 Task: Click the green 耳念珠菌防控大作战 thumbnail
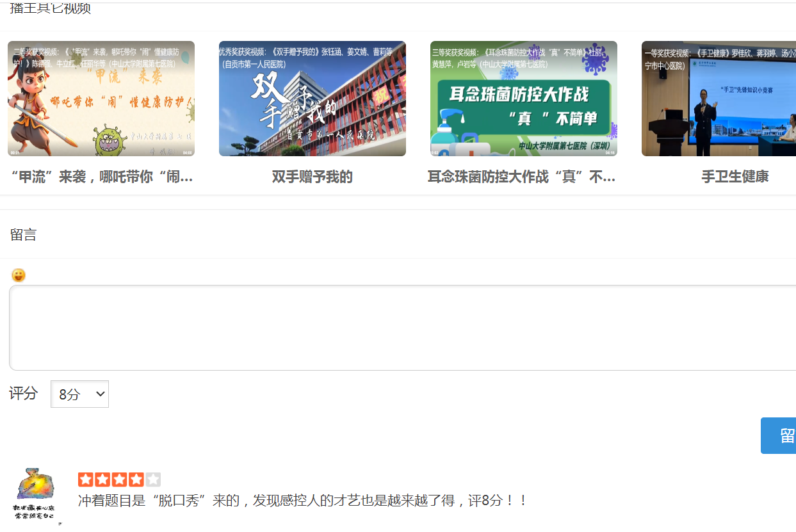(523, 99)
